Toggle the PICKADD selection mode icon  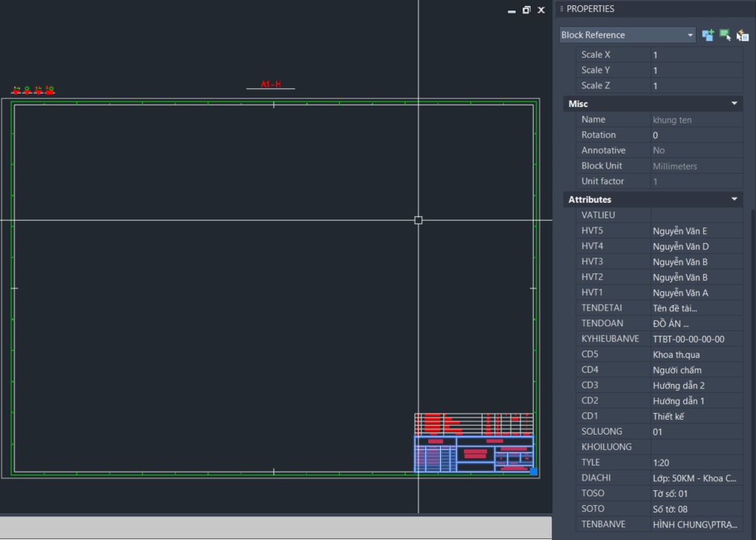(708, 35)
